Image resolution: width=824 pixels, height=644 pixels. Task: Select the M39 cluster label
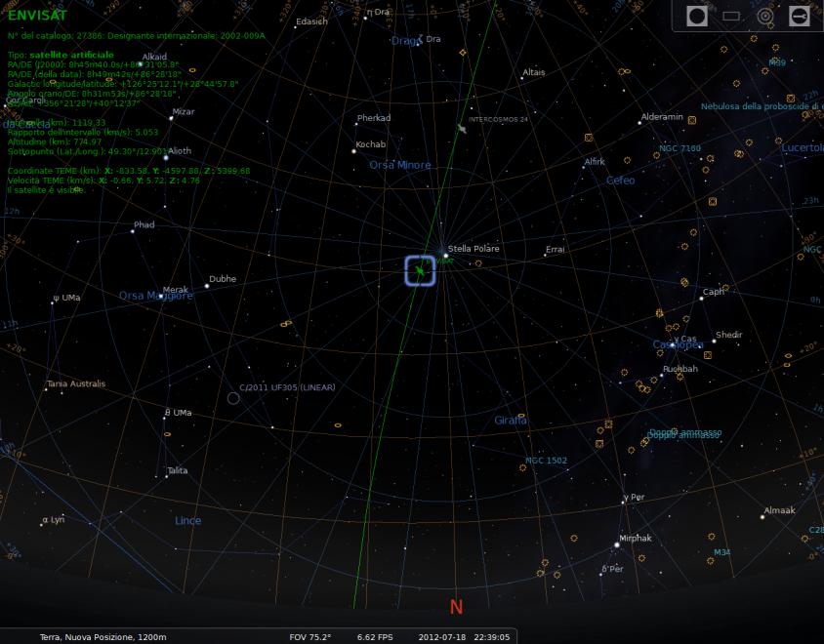coord(777,62)
